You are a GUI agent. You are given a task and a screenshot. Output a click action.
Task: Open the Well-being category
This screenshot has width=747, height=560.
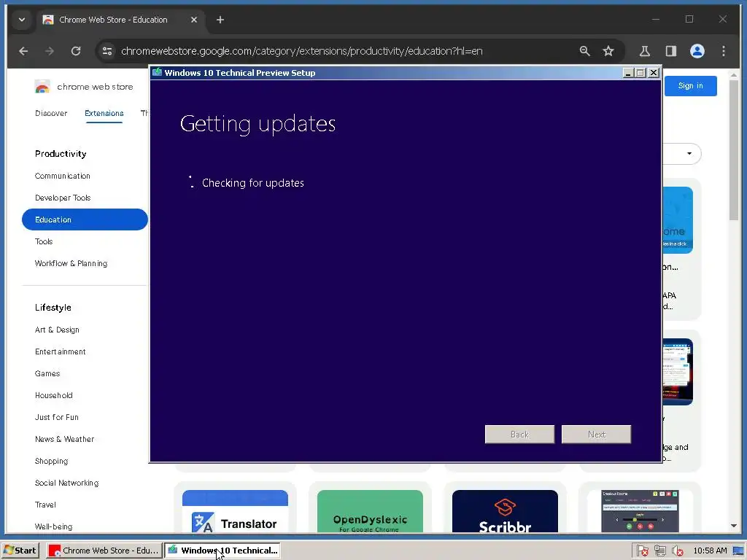53,526
